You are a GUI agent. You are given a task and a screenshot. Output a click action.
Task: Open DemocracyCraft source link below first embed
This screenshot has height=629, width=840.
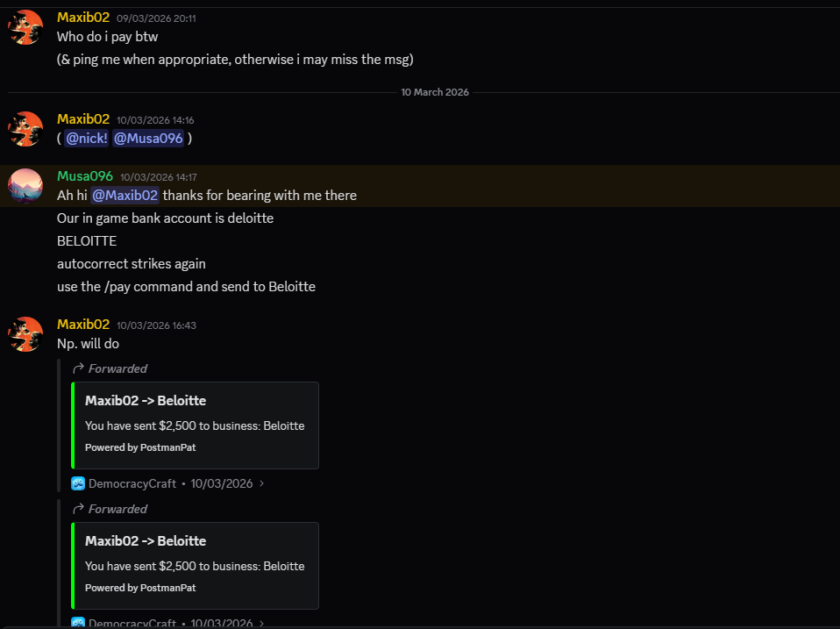132,483
